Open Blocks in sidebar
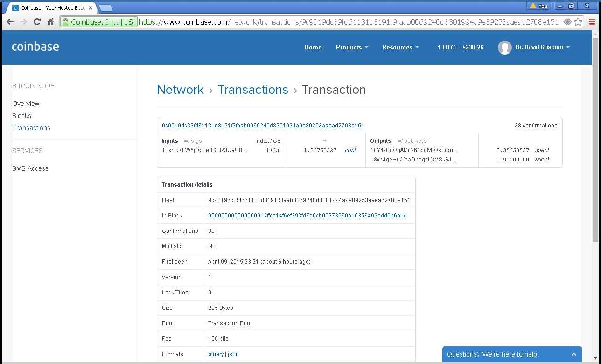601x364 pixels. [x=21, y=116]
